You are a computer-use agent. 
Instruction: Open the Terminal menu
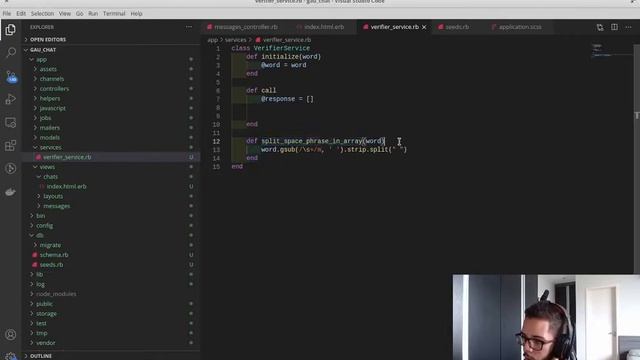(114, 13)
